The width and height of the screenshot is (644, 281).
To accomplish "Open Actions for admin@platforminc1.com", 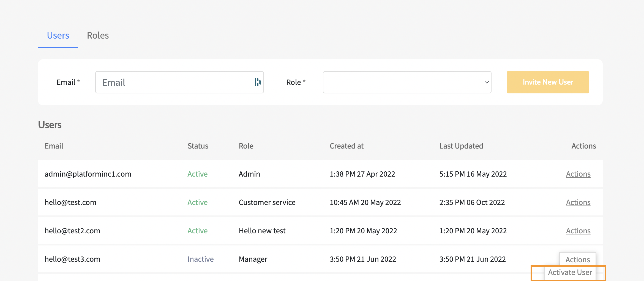I will tap(578, 174).
